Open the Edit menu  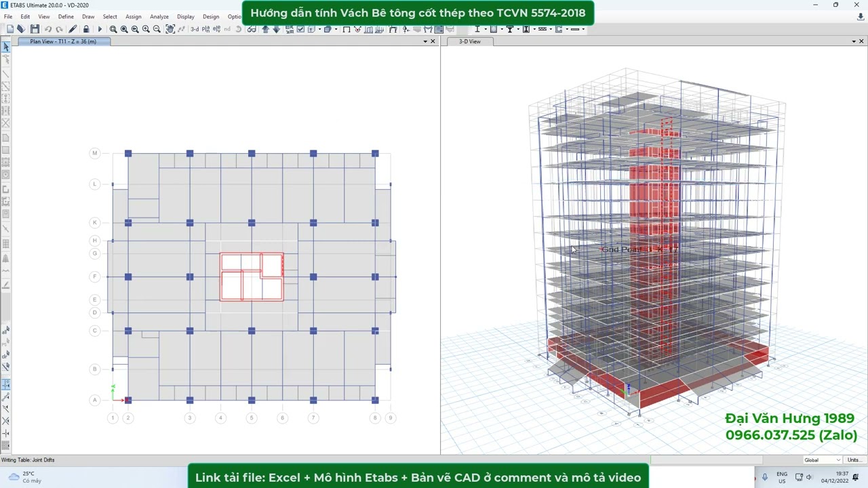pyautogui.click(x=25, y=16)
